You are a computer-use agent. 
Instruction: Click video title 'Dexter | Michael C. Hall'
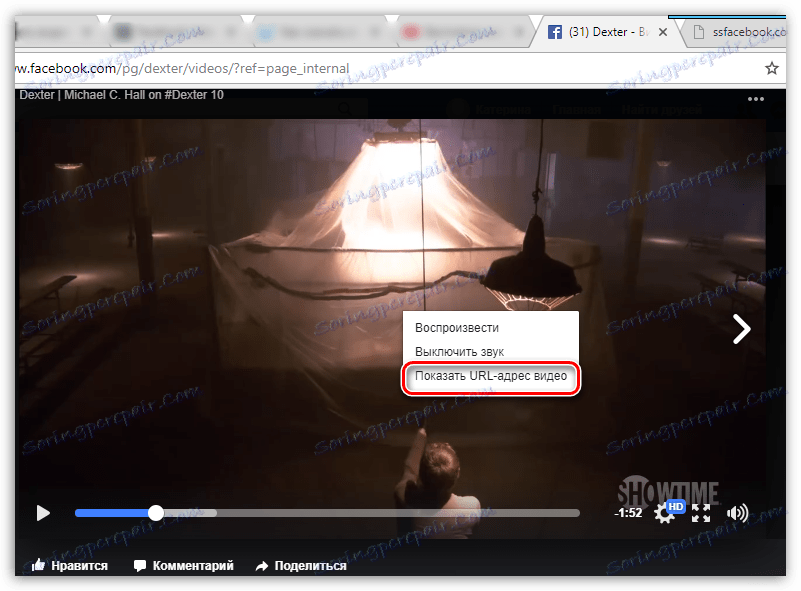[122, 95]
